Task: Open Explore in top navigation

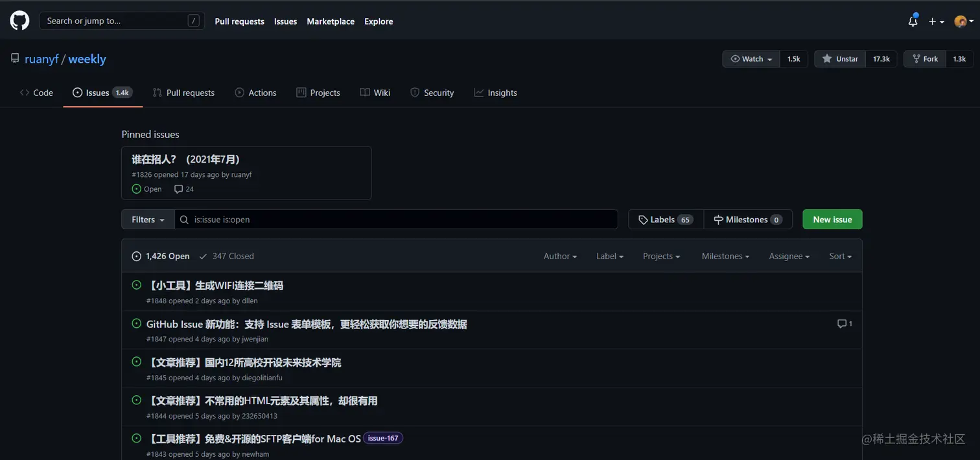Action: coord(379,21)
